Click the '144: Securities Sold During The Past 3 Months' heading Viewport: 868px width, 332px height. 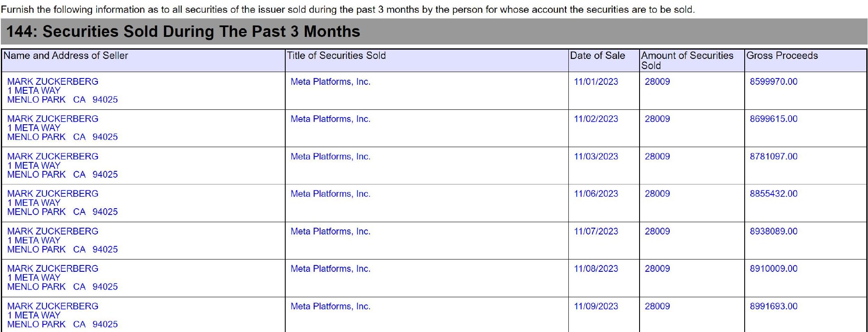point(183,32)
